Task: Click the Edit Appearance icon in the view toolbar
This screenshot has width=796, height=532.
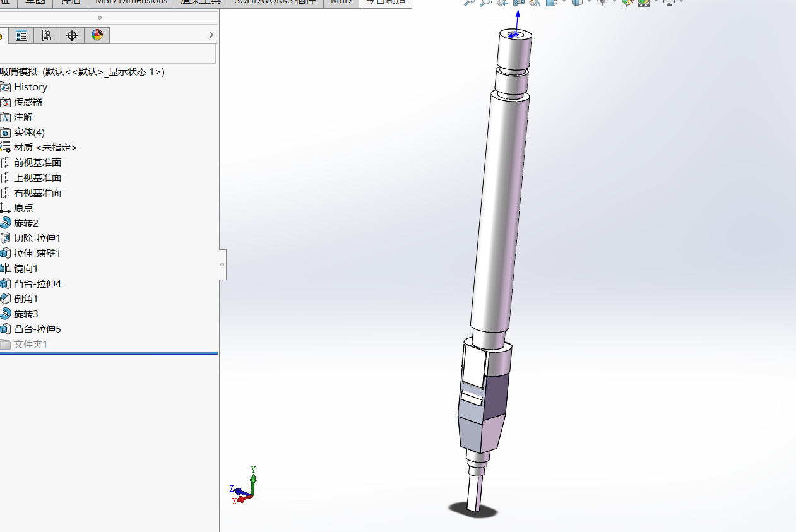Action: [626, 3]
